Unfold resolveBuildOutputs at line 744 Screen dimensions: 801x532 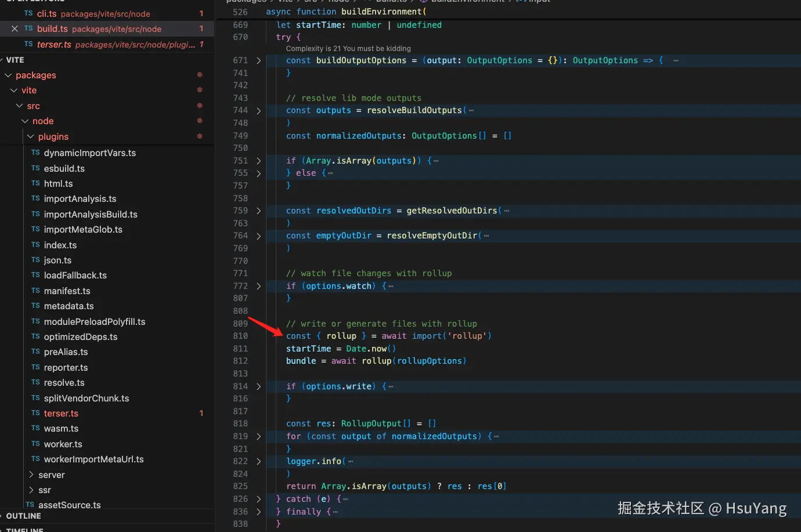point(258,110)
